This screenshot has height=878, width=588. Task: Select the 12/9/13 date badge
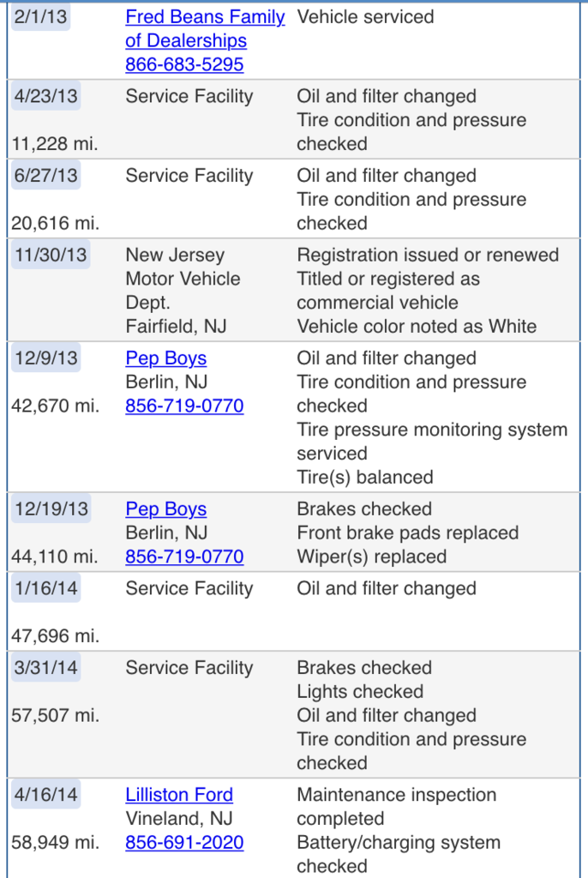pos(46,358)
